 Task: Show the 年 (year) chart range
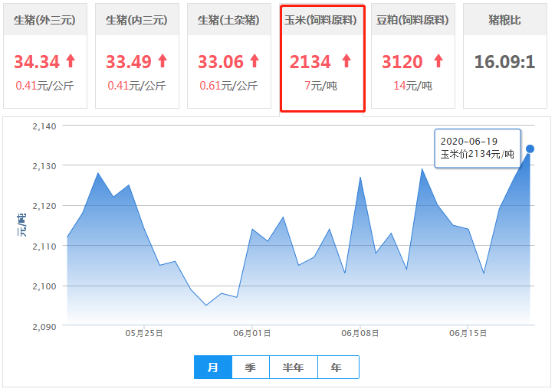point(337,367)
